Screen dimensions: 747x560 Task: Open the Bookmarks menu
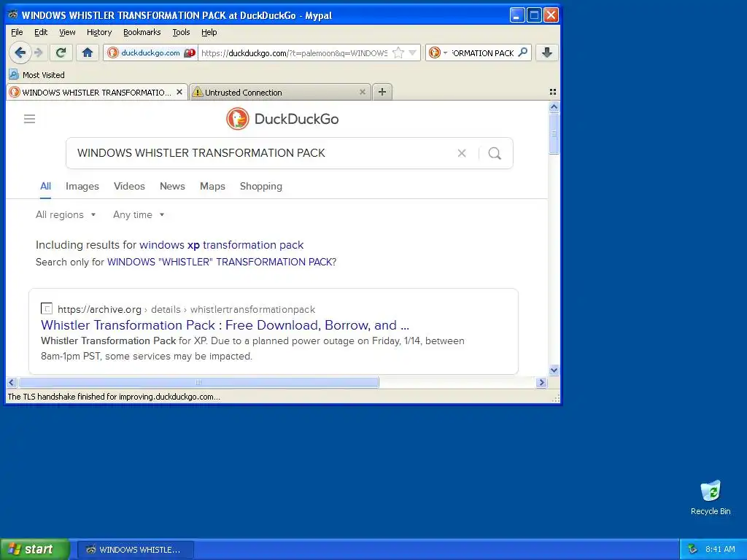click(x=142, y=32)
